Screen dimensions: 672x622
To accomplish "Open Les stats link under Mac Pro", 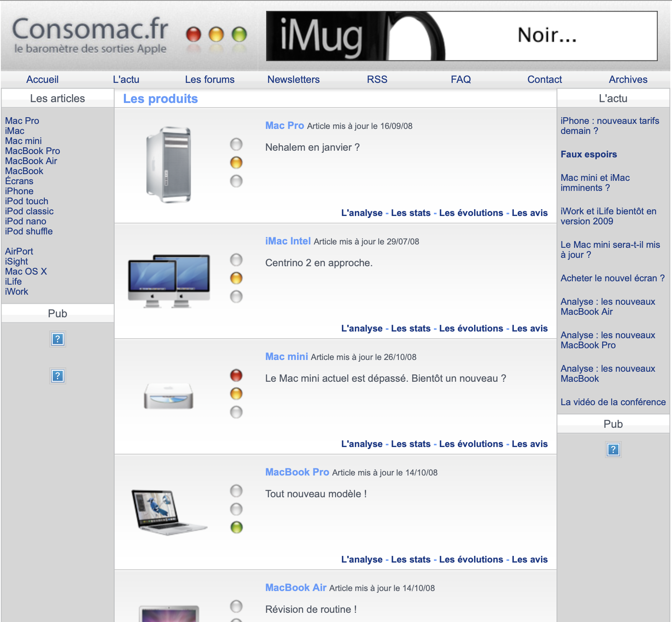I will point(410,213).
